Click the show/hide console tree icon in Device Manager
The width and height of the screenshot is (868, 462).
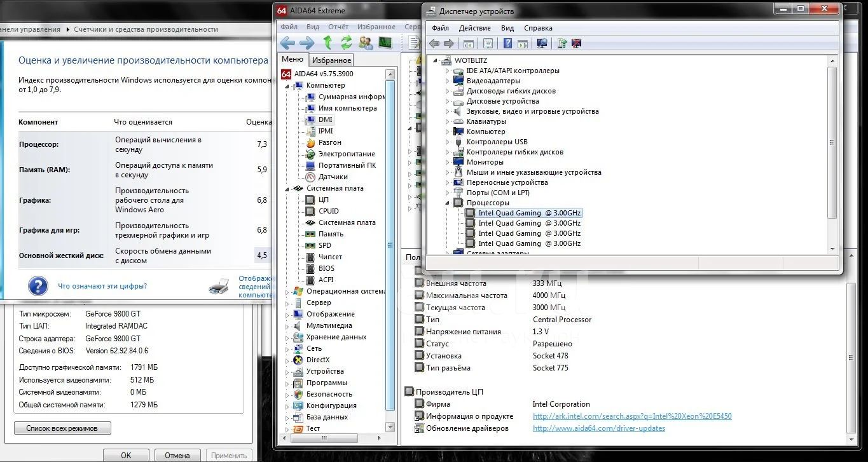[x=468, y=43]
